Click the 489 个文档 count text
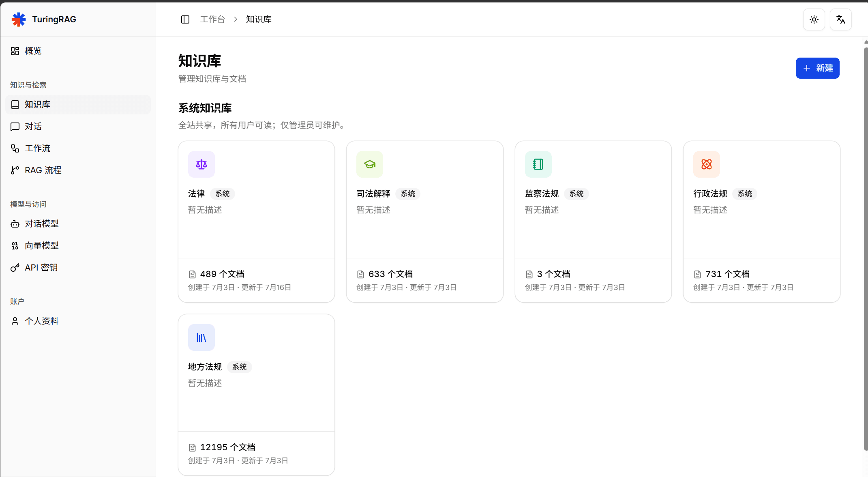 [222, 275]
